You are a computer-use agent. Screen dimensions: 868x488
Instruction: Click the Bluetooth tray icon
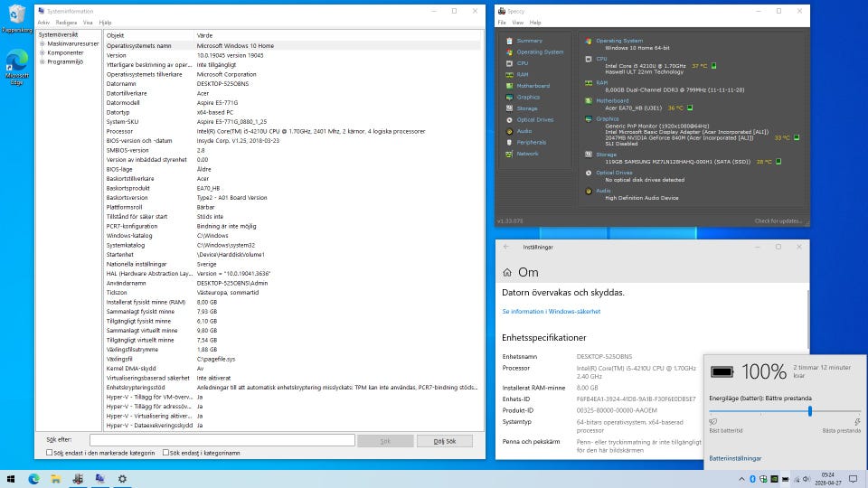point(752,479)
